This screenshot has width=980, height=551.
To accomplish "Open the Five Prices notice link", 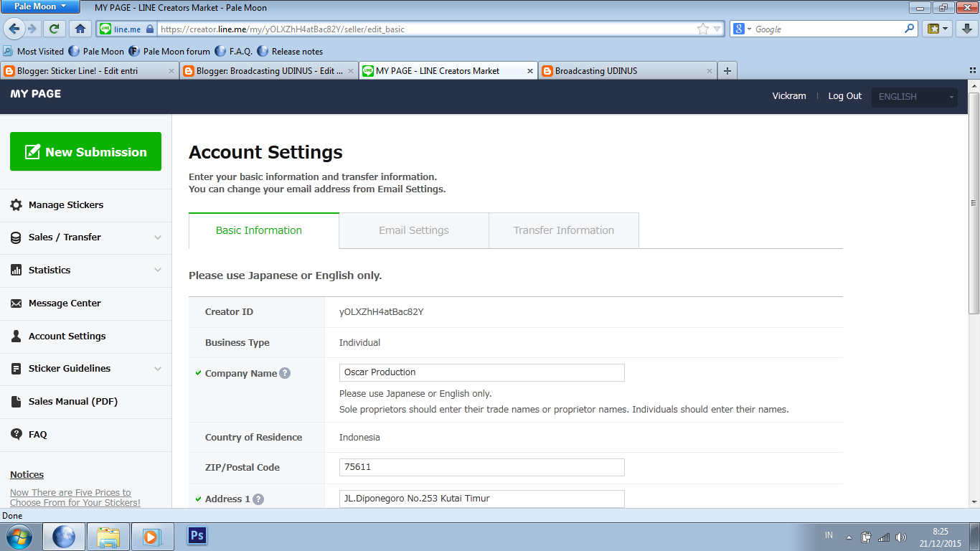I will coord(75,498).
